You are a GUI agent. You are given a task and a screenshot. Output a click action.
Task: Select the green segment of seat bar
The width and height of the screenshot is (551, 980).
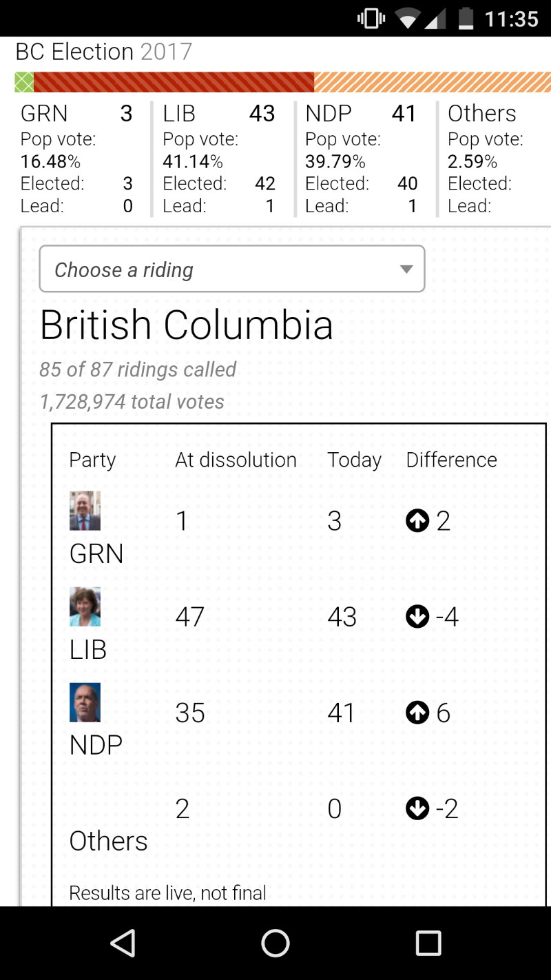pos(24,83)
